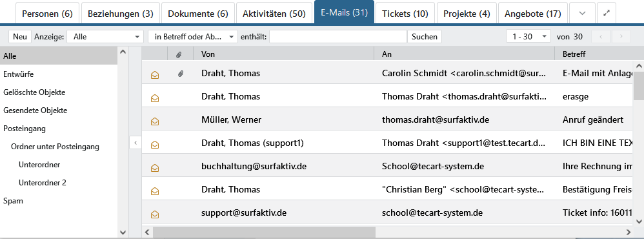Go to next page with right arrow
Image resolution: width=644 pixels, height=239 pixels.
point(621,37)
